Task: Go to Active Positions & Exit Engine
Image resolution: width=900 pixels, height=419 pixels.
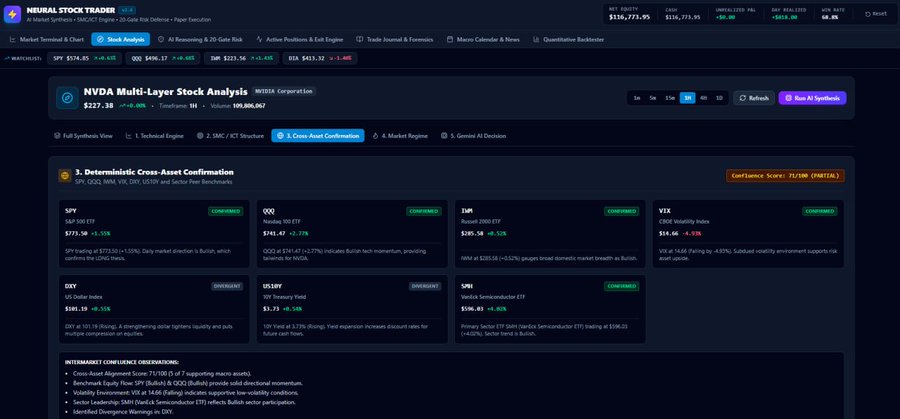Action: pyautogui.click(x=300, y=40)
